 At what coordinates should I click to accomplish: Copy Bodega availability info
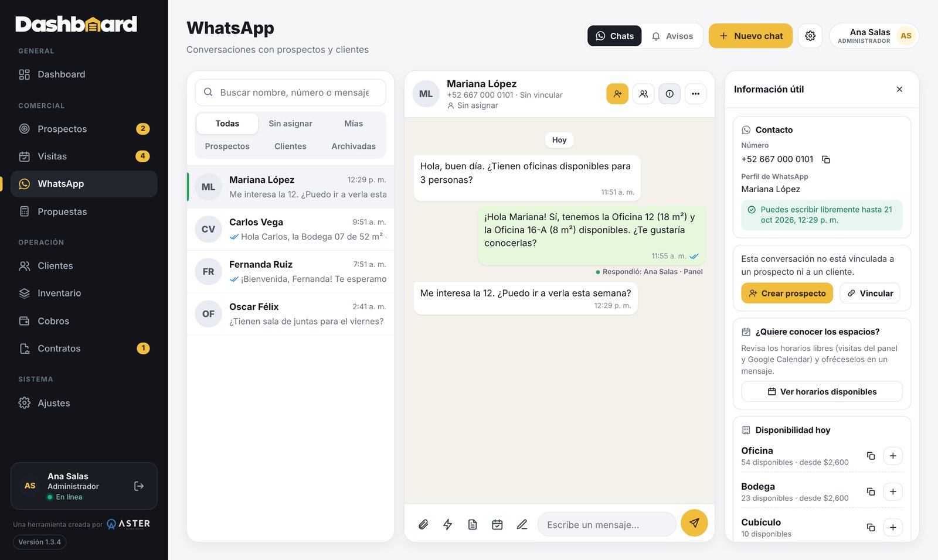coord(871,491)
